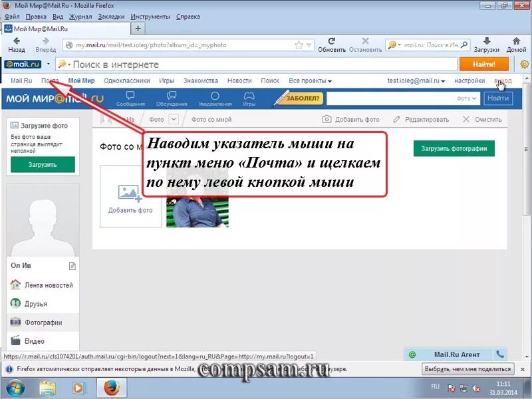
Task: Open the Справка menu
Action: (188, 17)
